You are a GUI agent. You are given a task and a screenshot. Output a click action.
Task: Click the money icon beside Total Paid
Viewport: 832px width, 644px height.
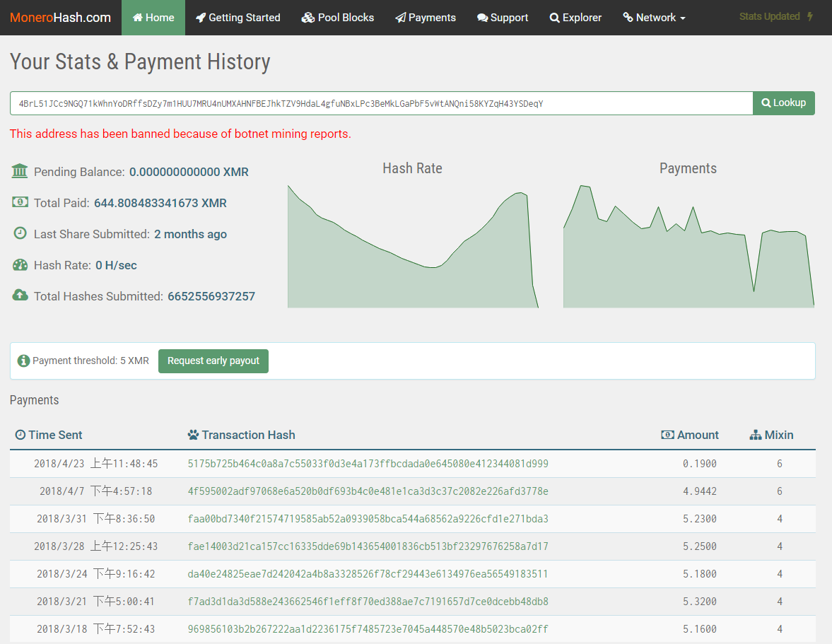[20, 202]
